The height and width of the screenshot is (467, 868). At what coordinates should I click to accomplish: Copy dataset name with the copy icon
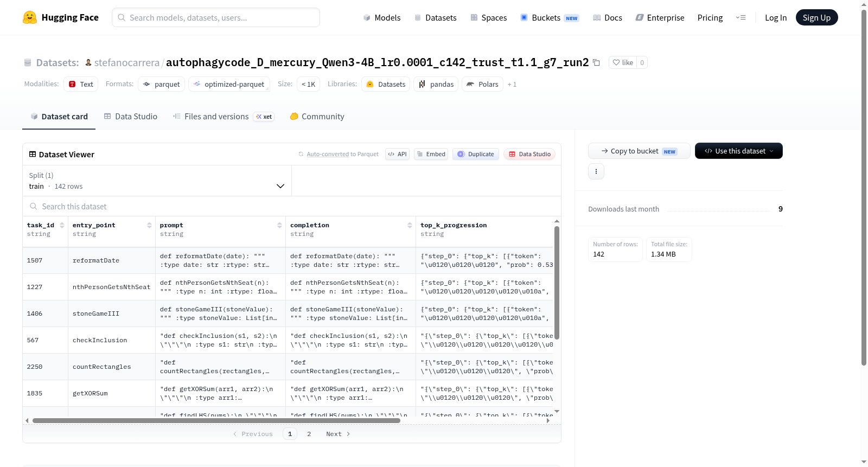596,62
